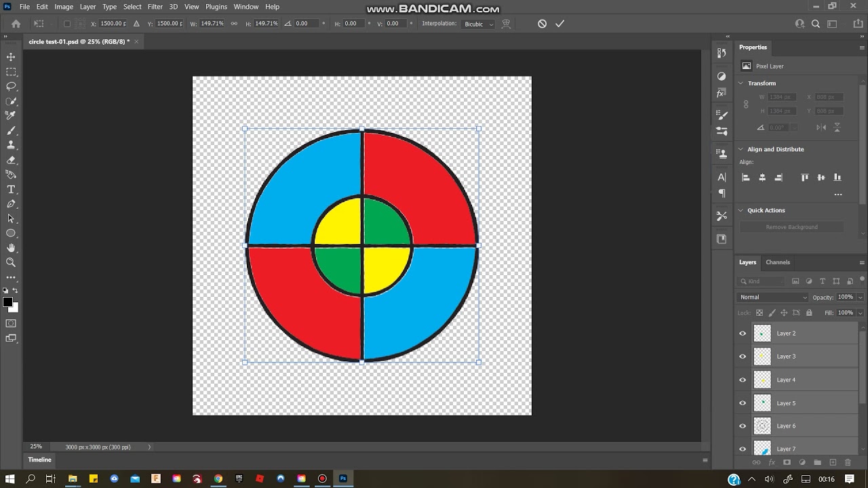Toggle maintain aspect ratio link in options bar
The width and height of the screenshot is (868, 488).
(x=234, y=24)
